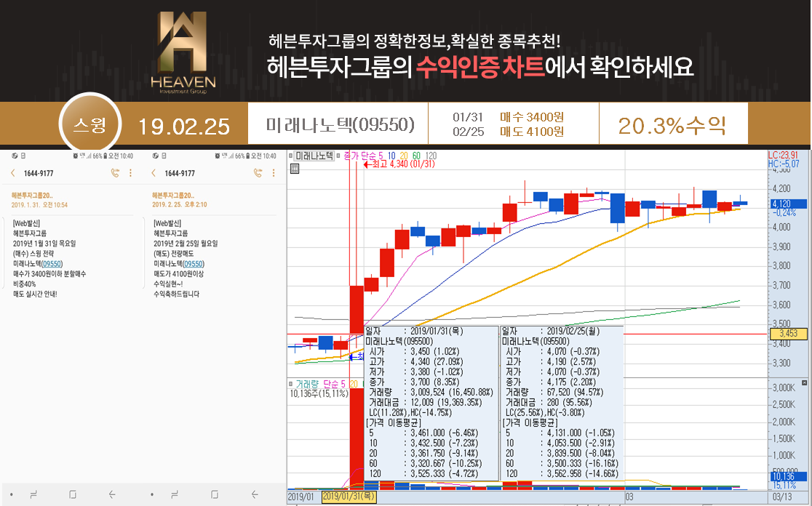
Task: Open 09550 link in right phone message
Action: coord(194,264)
